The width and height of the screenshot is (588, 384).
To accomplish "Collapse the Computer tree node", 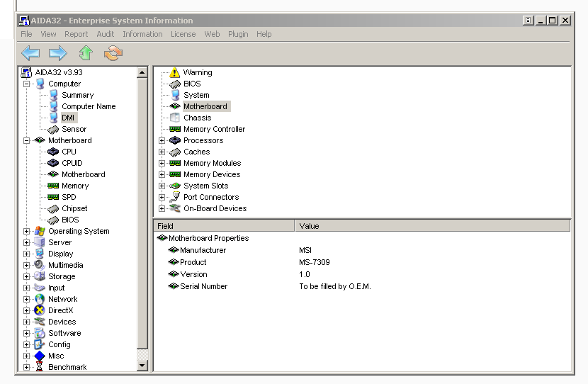I will (x=27, y=84).
